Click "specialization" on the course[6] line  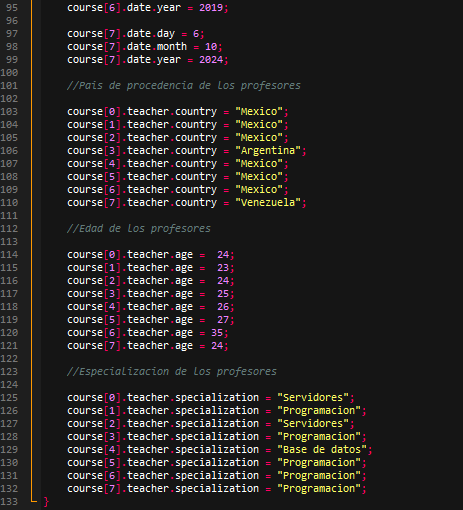(217, 476)
